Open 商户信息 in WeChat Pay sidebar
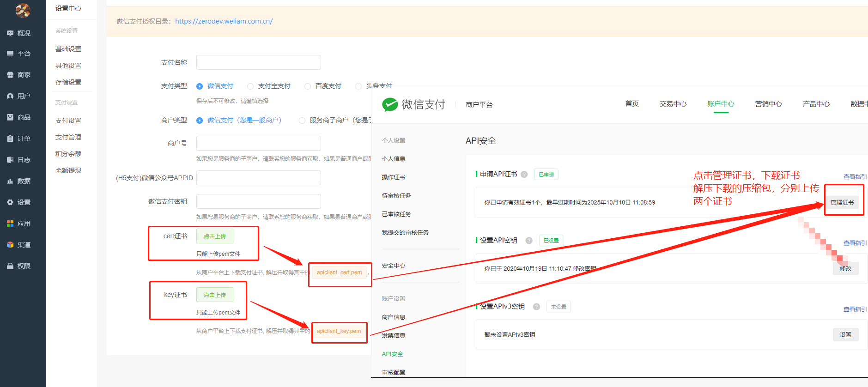This screenshot has height=387, width=868. point(394,317)
